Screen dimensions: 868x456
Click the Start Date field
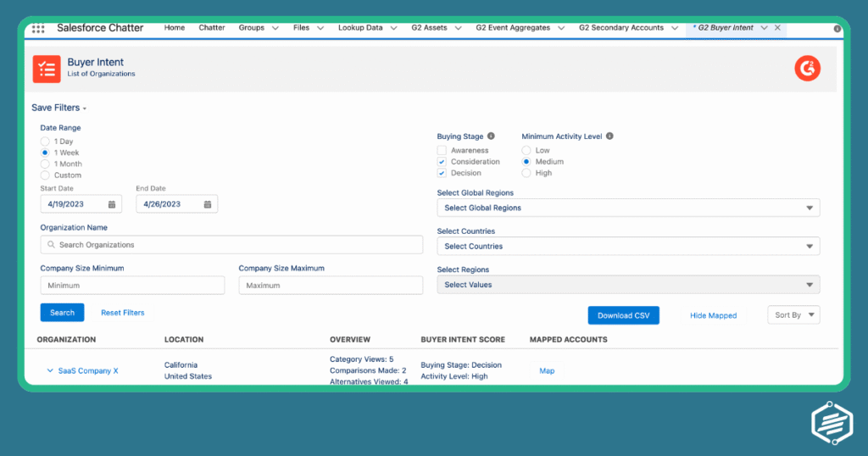point(81,204)
